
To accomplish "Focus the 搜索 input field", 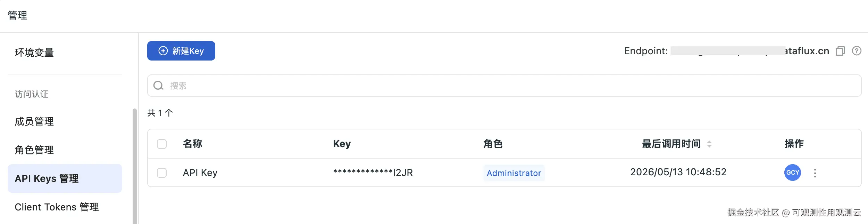I will (x=504, y=86).
